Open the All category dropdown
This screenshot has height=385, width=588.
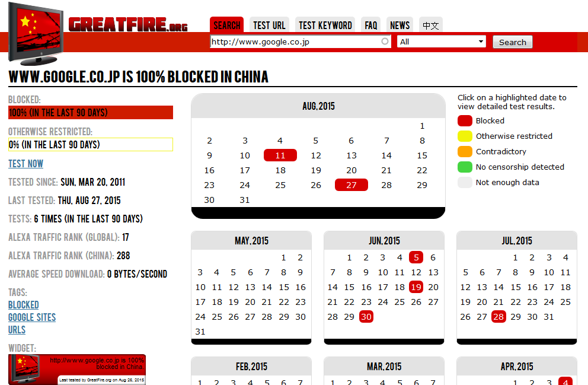pos(442,42)
